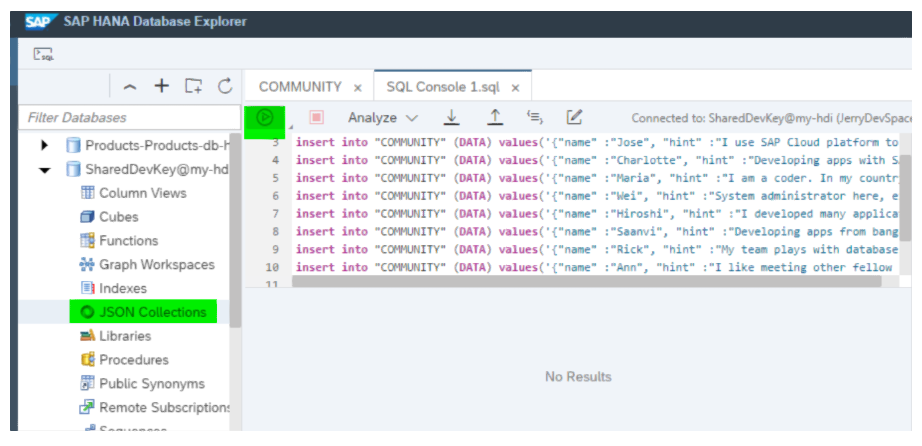Click the Graph Workspaces icon
Viewport: 922px width, 446px height.
click(x=87, y=265)
